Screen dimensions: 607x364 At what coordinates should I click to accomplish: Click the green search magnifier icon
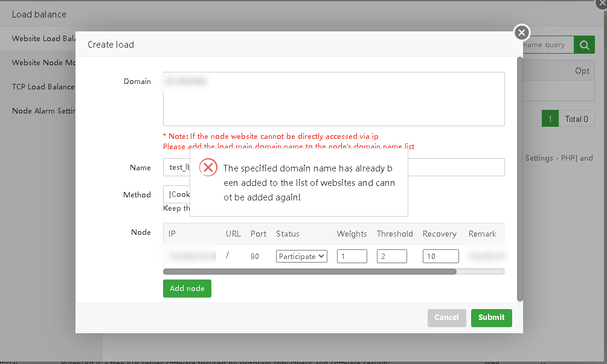[584, 45]
